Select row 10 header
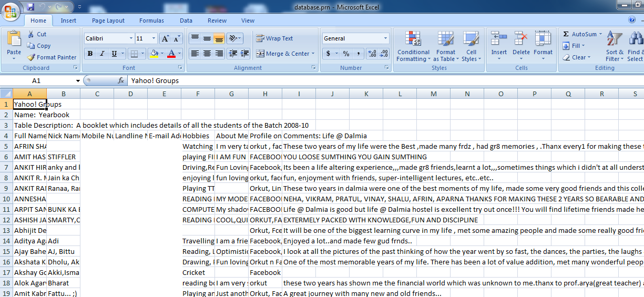Screen dimensions: 644x297 (x=6, y=199)
